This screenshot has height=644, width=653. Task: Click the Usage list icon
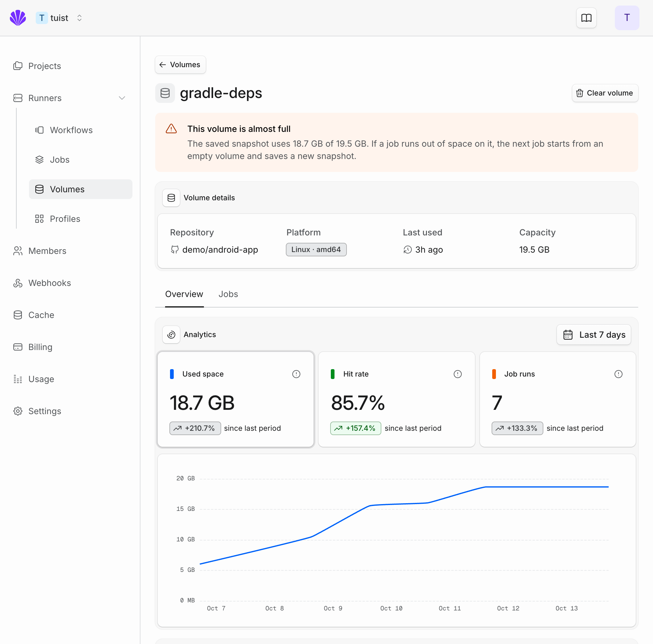tap(18, 379)
